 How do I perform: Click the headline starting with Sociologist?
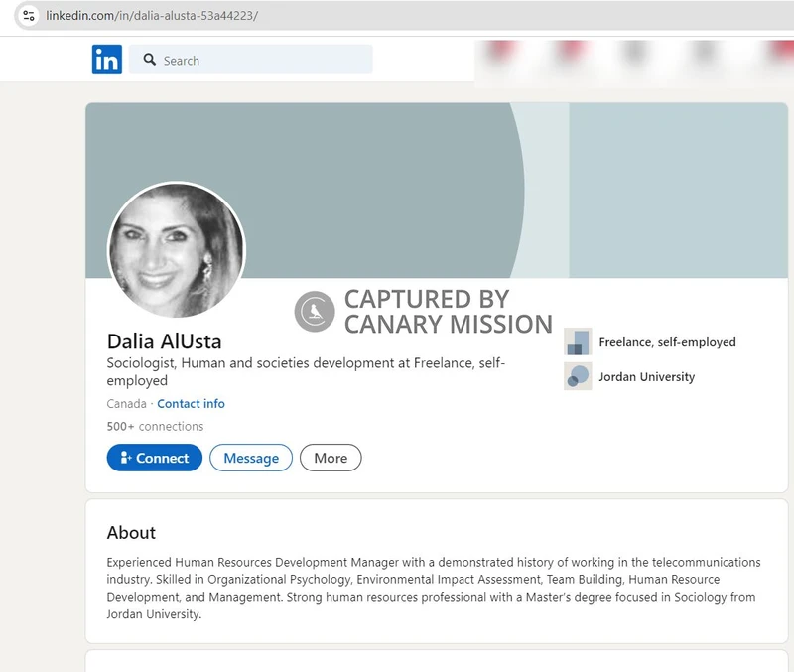click(x=306, y=371)
